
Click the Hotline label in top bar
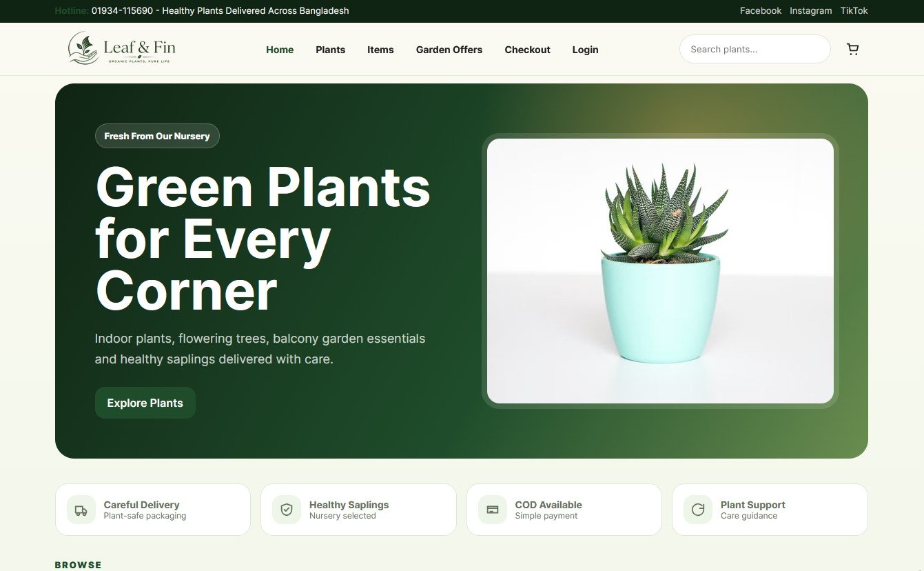pyautogui.click(x=72, y=11)
